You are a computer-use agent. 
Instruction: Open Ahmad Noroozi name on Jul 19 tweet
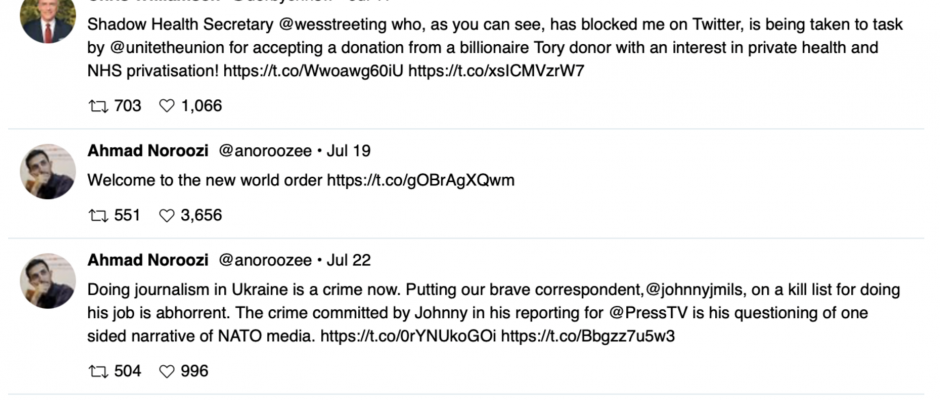[x=148, y=151]
